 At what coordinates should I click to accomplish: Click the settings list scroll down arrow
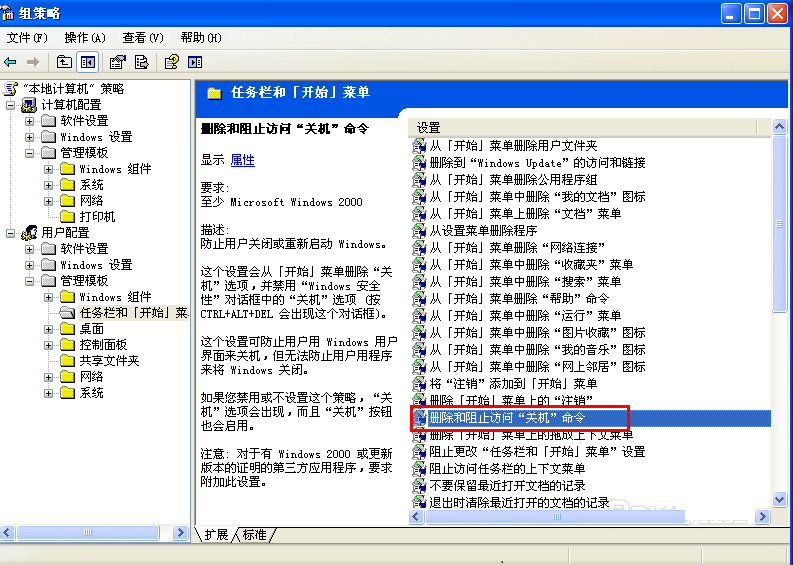click(x=779, y=500)
